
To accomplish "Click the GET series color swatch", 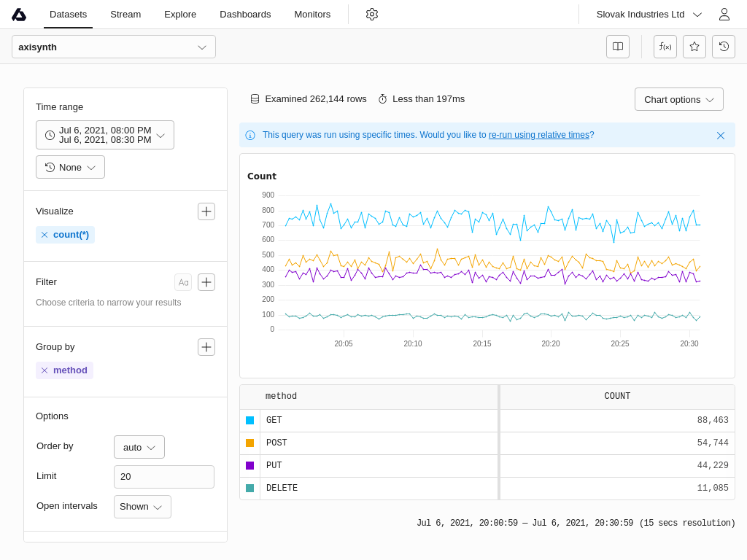I will tap(250, 421).
